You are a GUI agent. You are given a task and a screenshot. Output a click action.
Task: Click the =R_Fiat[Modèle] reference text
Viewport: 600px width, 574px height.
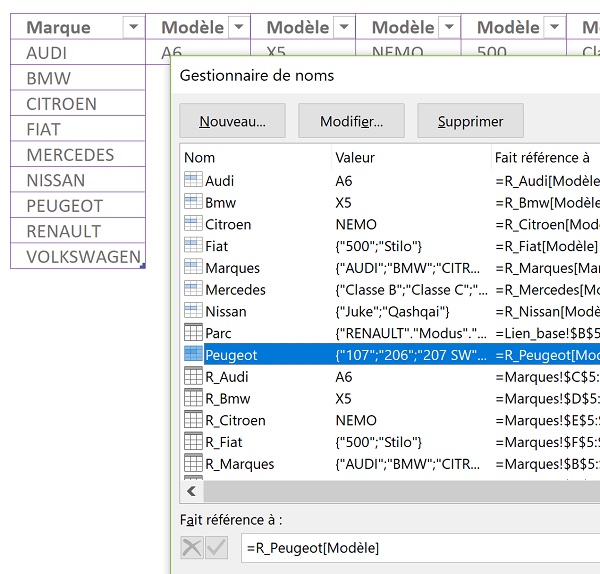[x=547, y=246]
